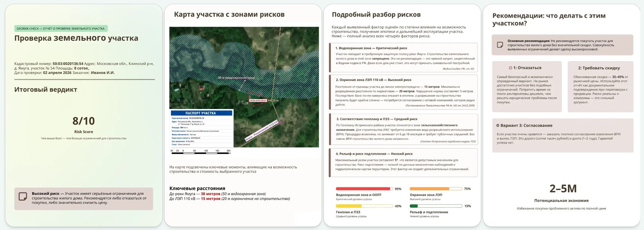644x230 pixels.
Task: Select the Ключевые расстояния heading
Action: (x=197, y=189)
